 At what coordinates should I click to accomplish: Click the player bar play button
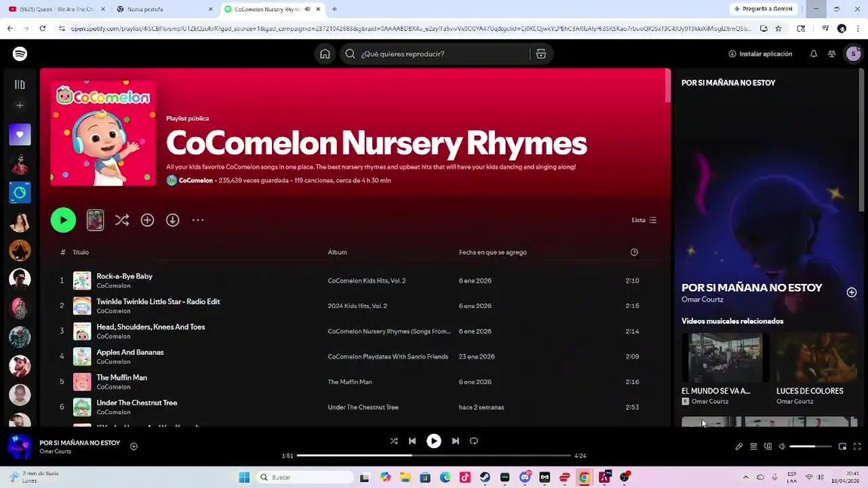[433, 441]
